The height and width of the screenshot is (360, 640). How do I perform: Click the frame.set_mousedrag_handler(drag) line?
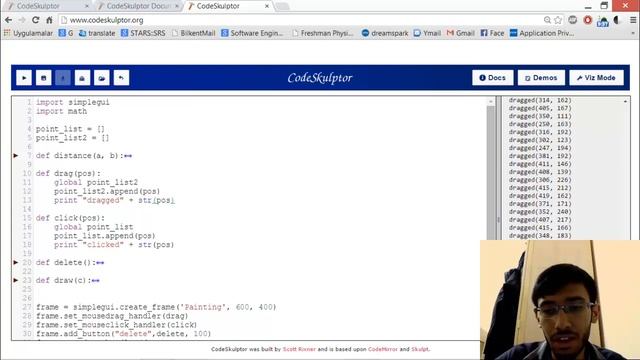point(112,316)
